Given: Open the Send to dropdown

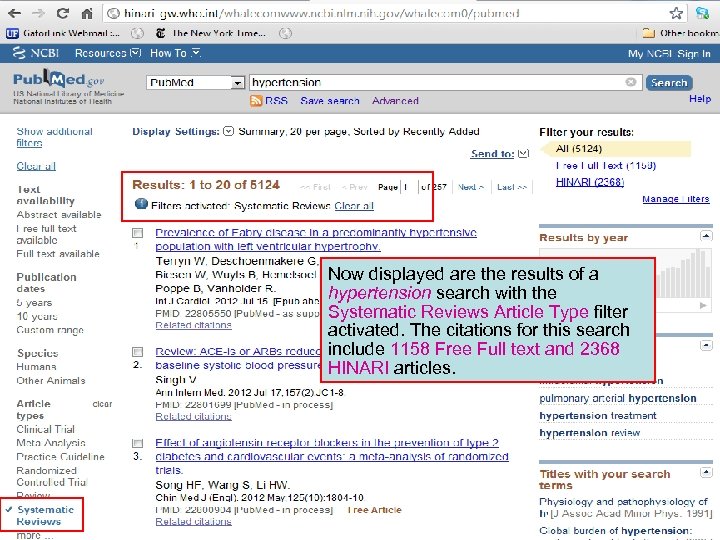Looking at the screenshot, I should (500, 154).
